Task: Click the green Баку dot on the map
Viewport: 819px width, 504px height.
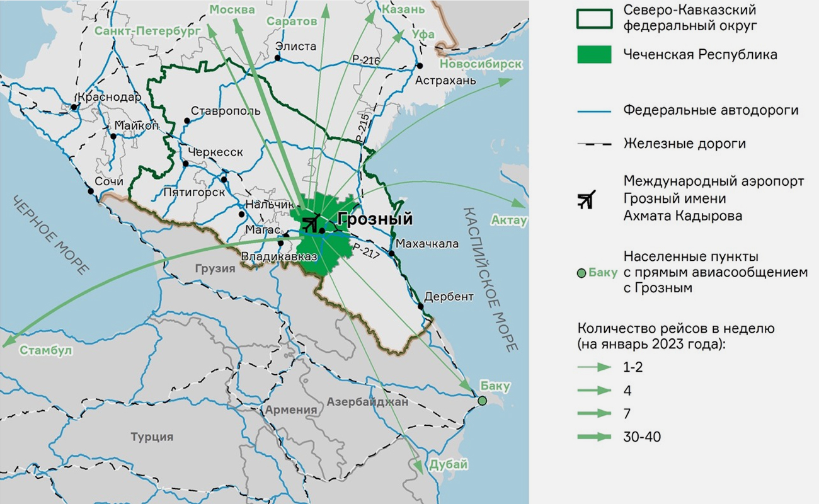Action: tap(483, 401)
